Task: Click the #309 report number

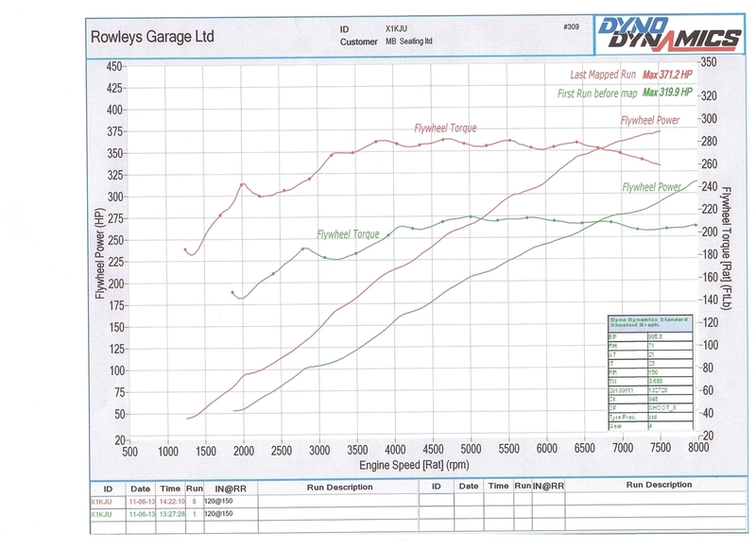Action: 570,27
